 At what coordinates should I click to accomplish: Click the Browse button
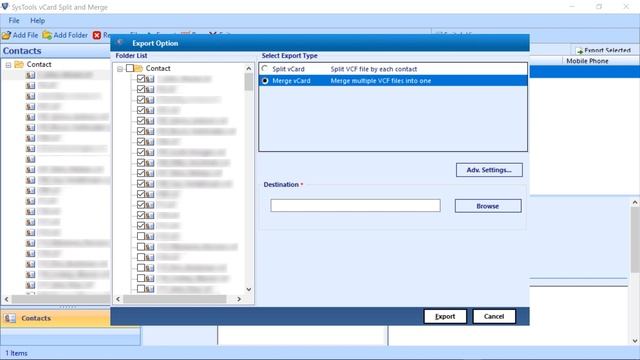coord(488,206)
